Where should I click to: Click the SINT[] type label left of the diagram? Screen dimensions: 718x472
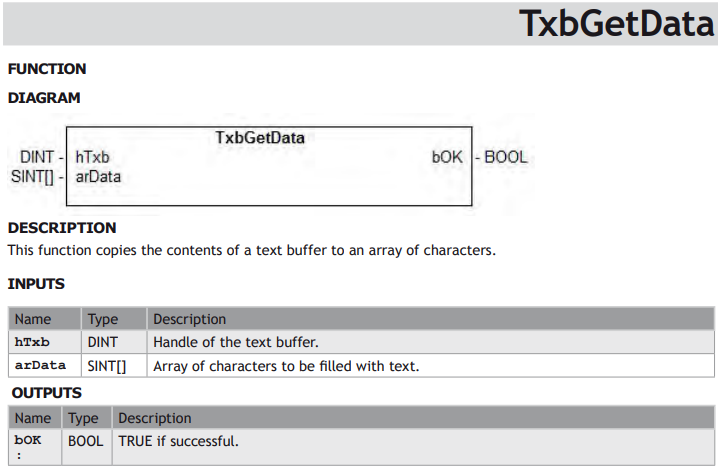pyautogui.click(x=32, y=177)
